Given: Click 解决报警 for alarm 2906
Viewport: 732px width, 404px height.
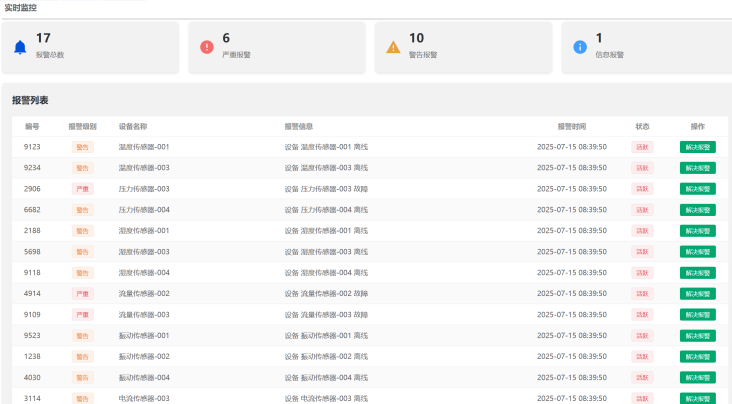Looking at the screenshot, I should [x=697, y=189].
